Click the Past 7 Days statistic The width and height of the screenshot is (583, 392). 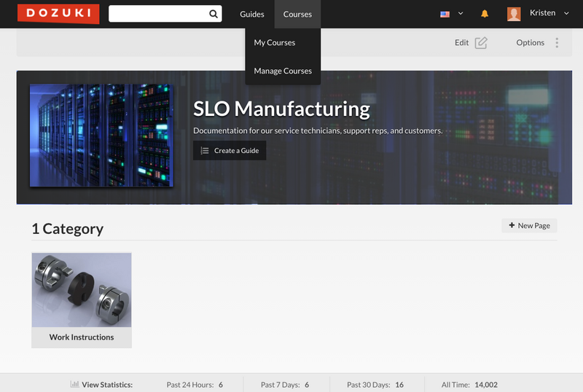[285, 385]
